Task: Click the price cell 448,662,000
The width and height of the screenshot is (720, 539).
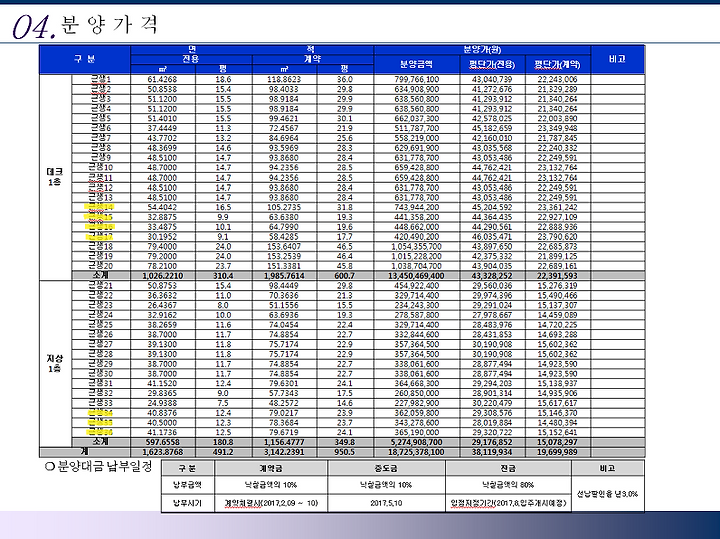Action: pyautogui.click(x=416, y=227)
